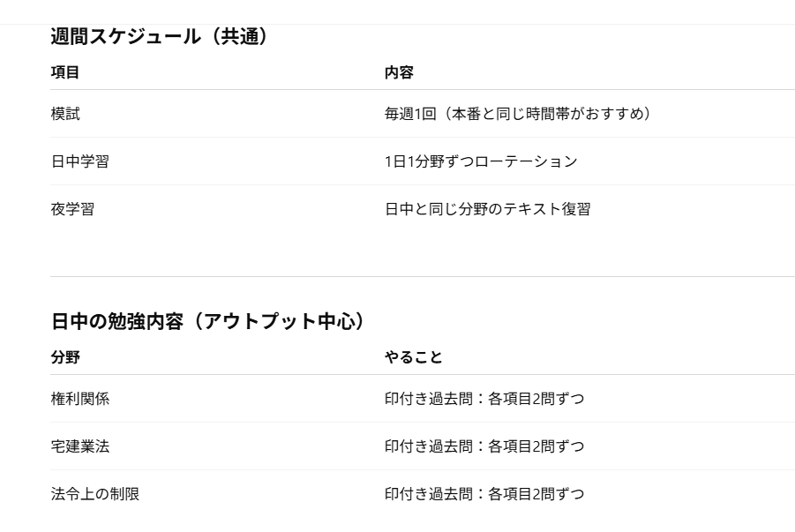This screenshot has height=532, width=795.
Task: Click the 日中の勉強内容 heading
Action: (x=207, y=322)
